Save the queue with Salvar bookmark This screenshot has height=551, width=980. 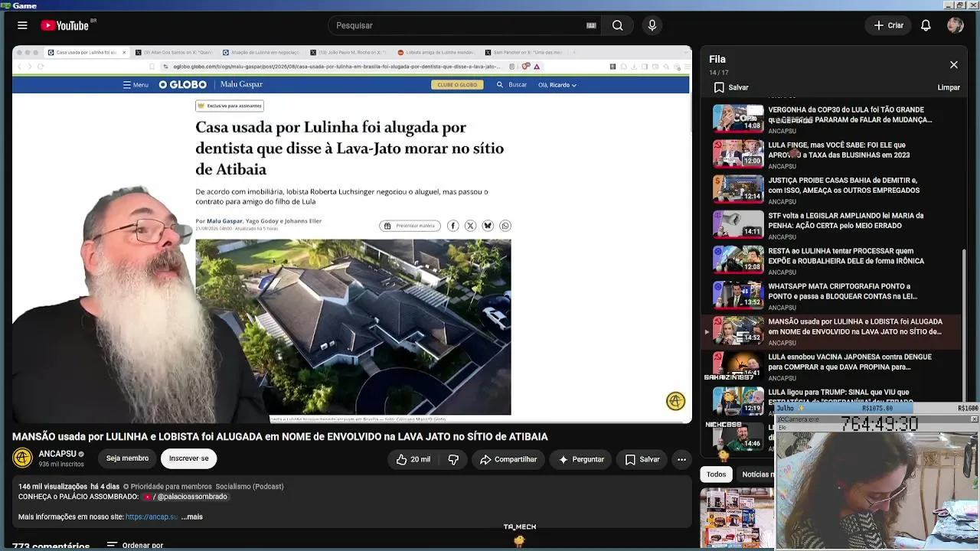(x=731, y=87)
